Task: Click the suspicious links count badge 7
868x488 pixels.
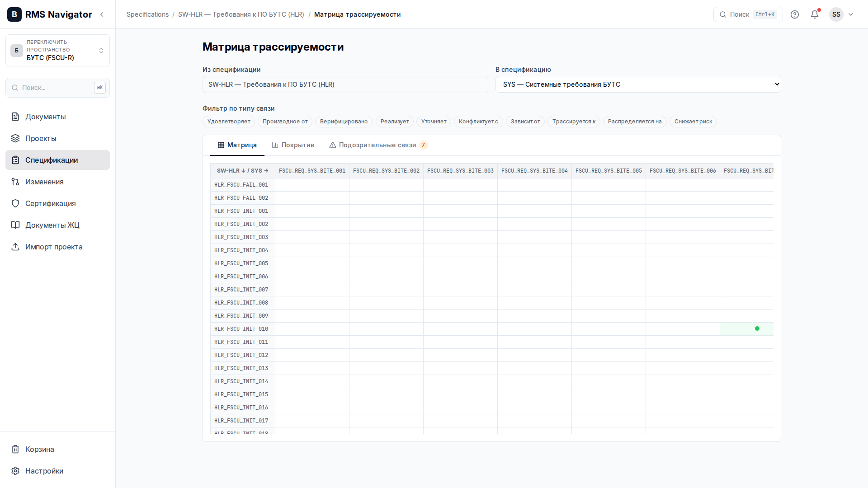Action: point(423,145)
